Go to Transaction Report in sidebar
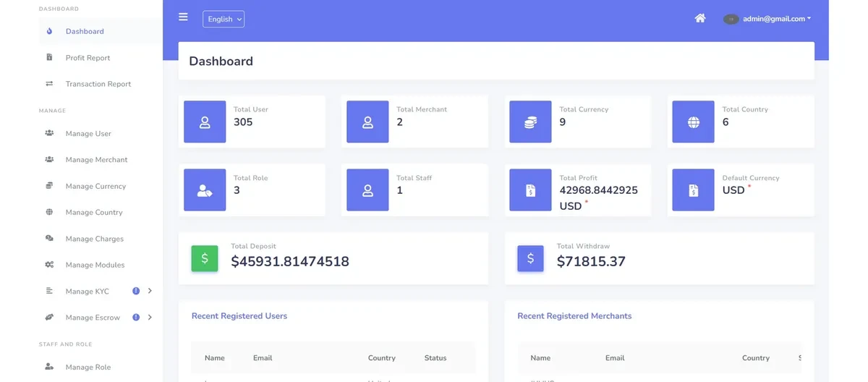 [98, 84]
